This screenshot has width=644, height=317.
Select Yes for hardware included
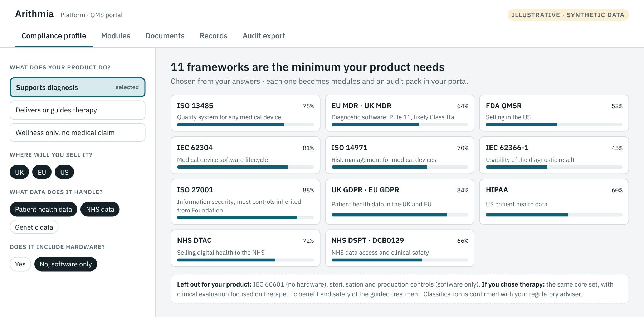[20, 264]
